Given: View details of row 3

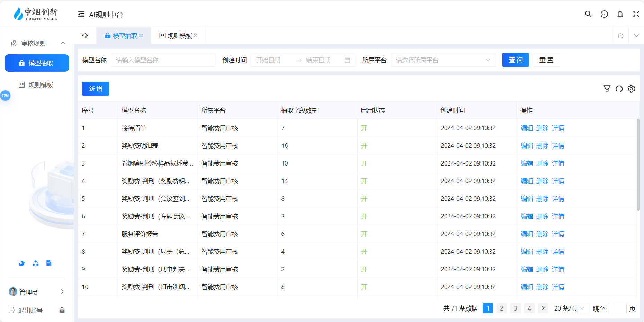Looking at the screenshot, I should tap(558, 163).
